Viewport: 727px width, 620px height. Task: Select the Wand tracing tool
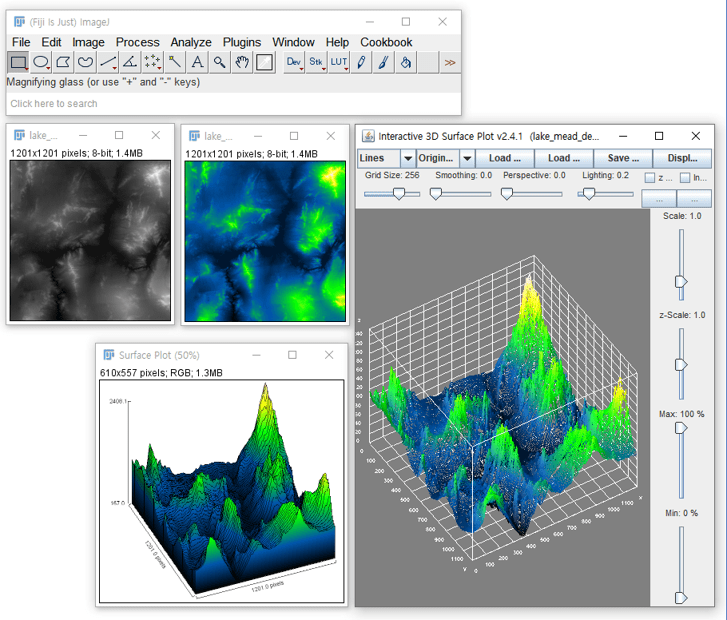click(175, 62)
